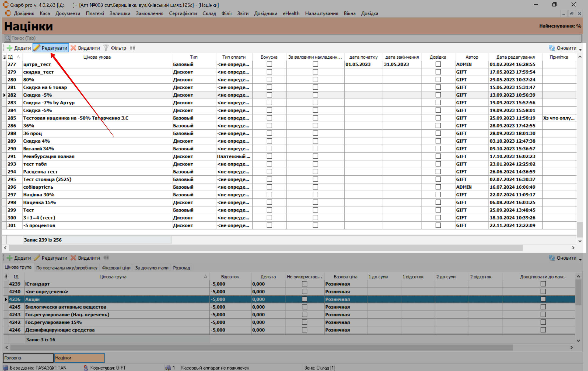Click the pencil Редагувати icon in lower toolbar
Screen dimensions: 588x371
pyautogui.click(x=37, y=258)
